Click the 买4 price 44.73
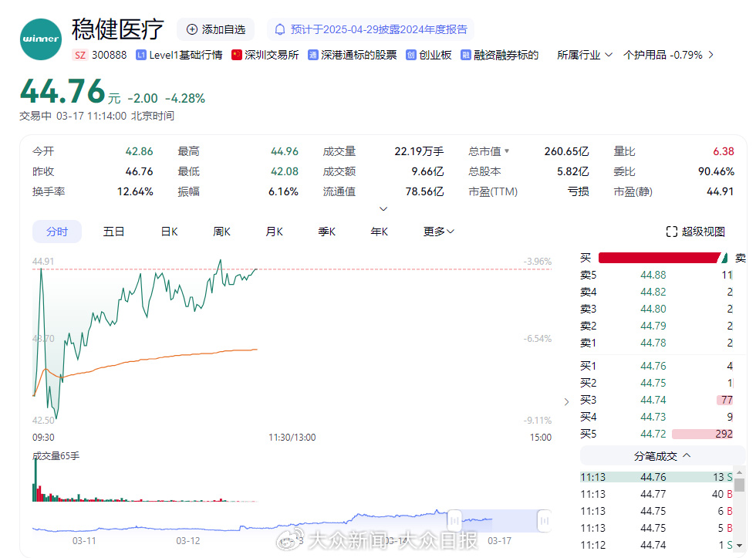 (653, 417)
